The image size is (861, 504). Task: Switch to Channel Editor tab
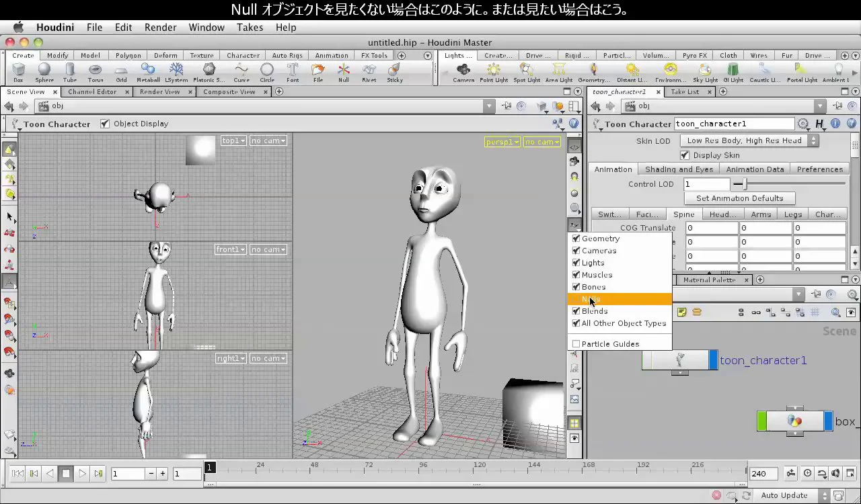(x=92, y=91)
